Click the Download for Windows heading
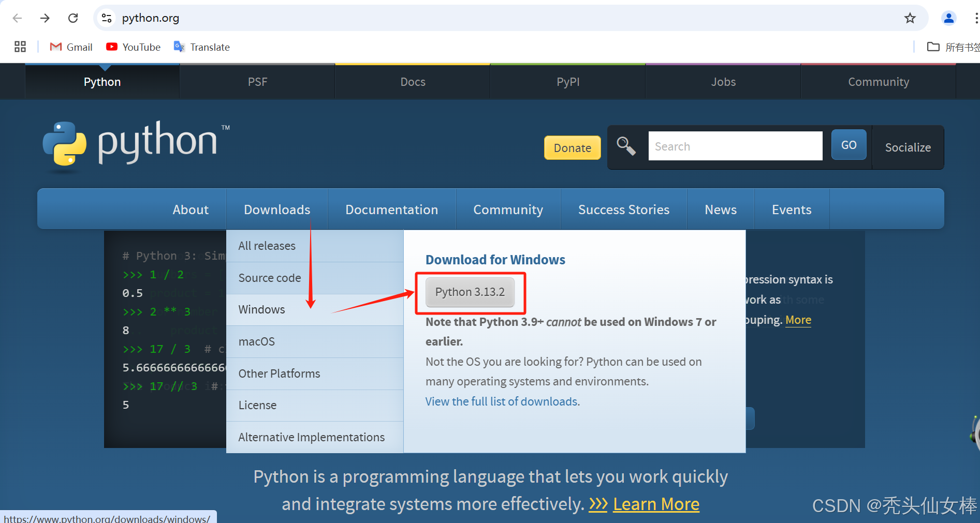The image size is (980, 523). [x=495, y=260]
